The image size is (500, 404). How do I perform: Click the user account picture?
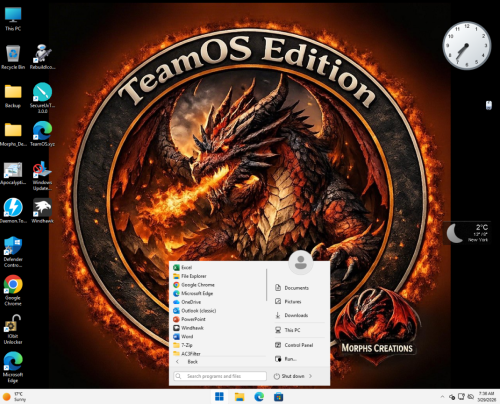(x=301, y=262)
